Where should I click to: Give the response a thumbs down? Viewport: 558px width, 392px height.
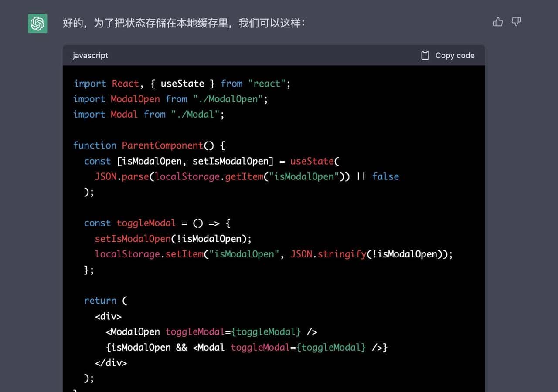[516, 22]
